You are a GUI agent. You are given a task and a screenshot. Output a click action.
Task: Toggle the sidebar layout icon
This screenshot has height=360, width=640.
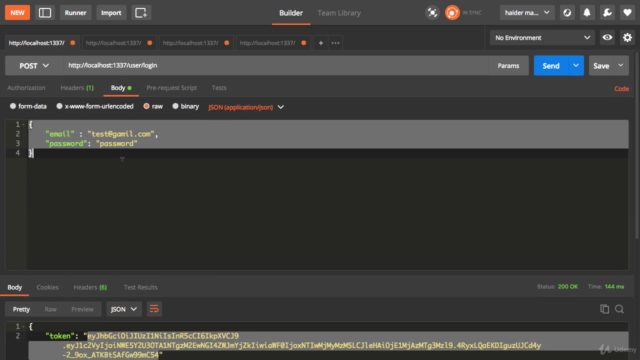tap(45, 13)
